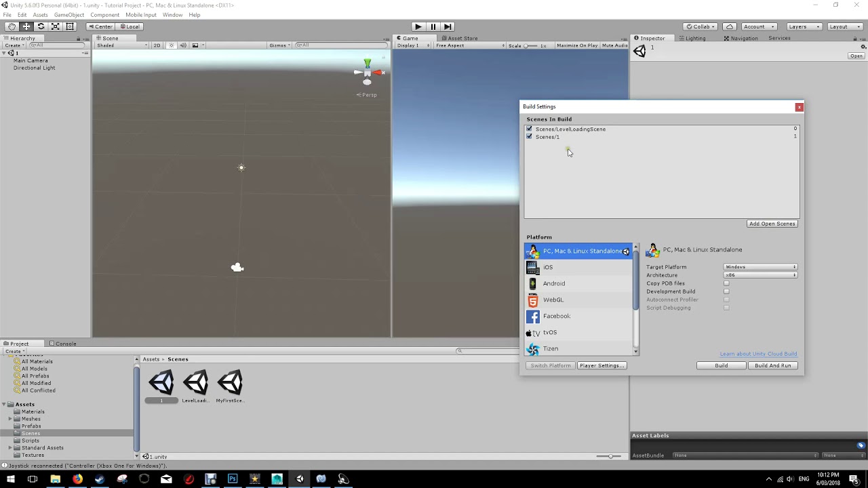Viewport: 868px width, 488px height.
Task: Select the Rect transform tool
Action: [x=70, y=26]
